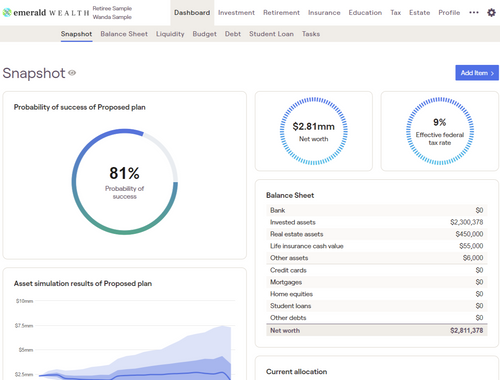Image resolution: width=500 pixels, height=380 pixels.
Task: Open the settings gear icon
Action: pyautogui.click(x=491, y=13)
